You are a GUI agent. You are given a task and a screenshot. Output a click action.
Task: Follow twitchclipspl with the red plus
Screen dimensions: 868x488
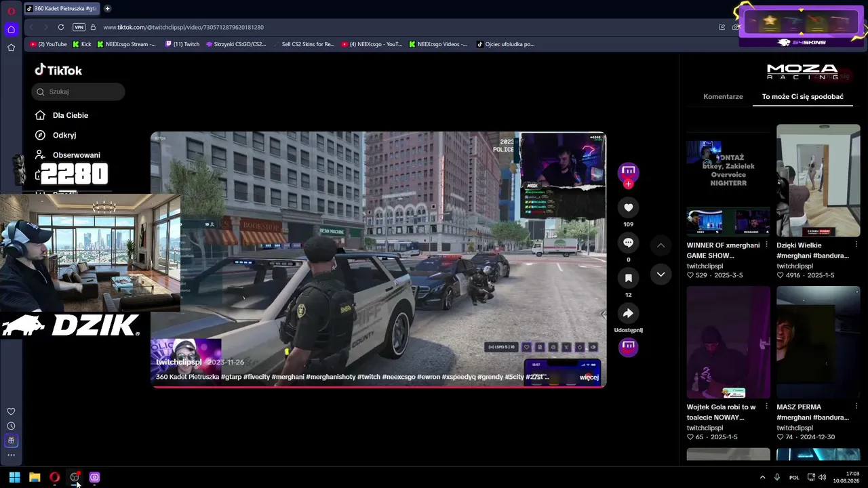tap(628, 184)
